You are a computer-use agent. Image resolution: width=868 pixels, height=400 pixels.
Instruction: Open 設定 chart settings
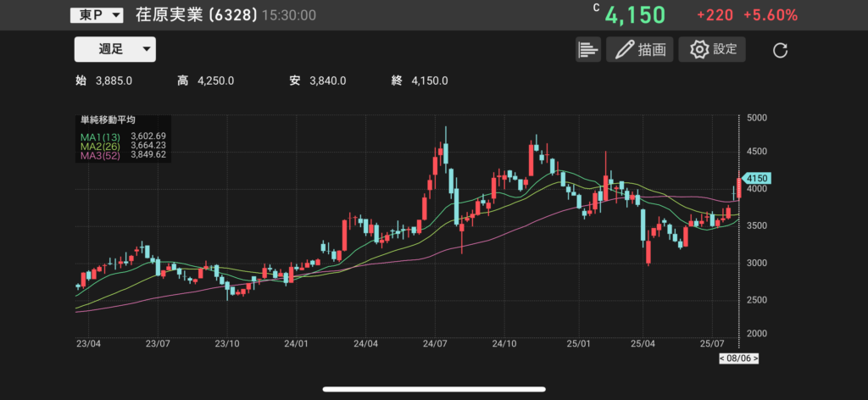point(712,49)
